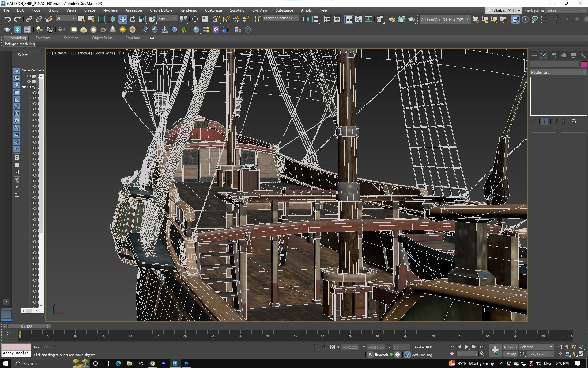Open Photoshop from the Windows taskbar
This screenshot has height=368, width=588.
pyautogui.click(x=187, y=363)
